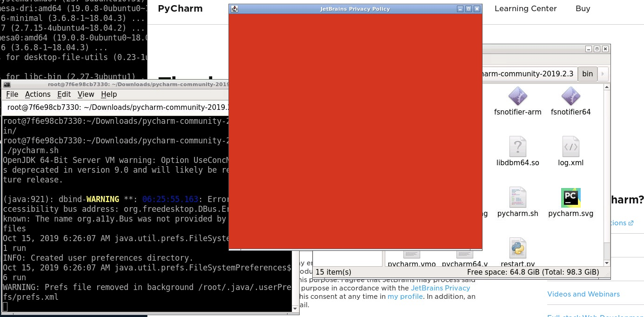This screenshot has height=317, width=644.
Task: Open the my profile link
Action: tap(405, 296)
